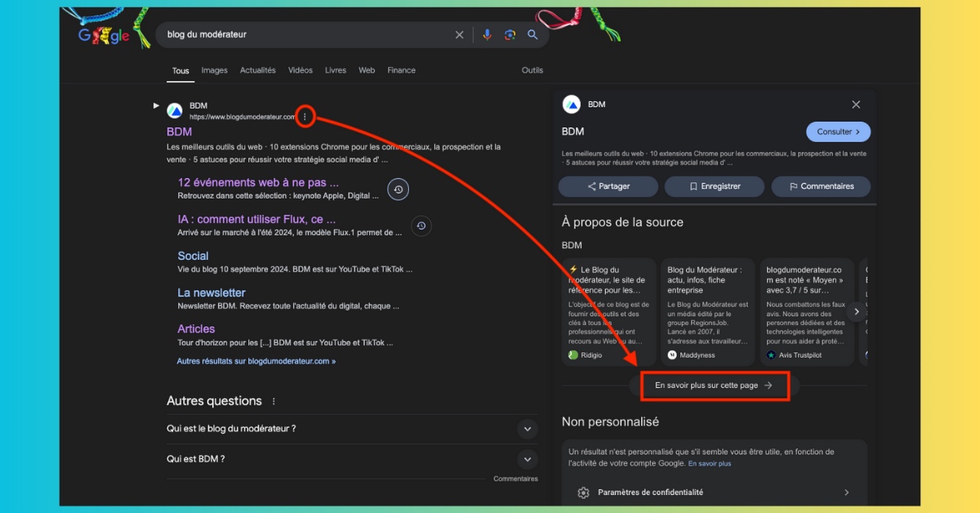980x513 pixels.
Task: Open Google Lens image search icon
Action: [510, 35]
